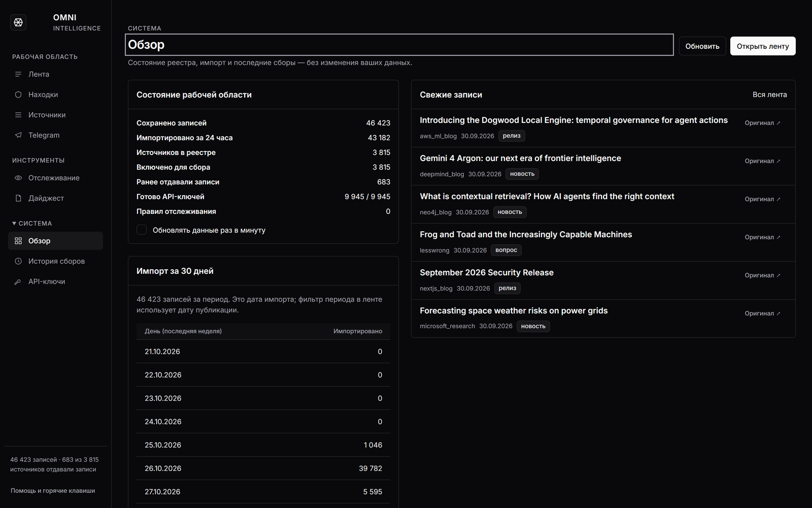Image resolution: width=812 pixels, height=508 pixels.
Task: Open the Вся лента link
Action: click(770, 94)
